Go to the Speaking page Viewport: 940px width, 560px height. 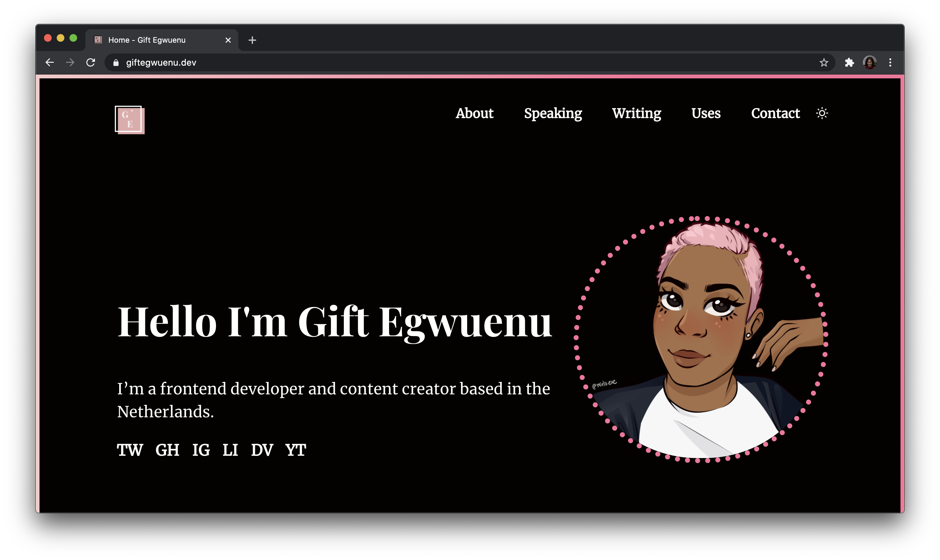(x=553, y=114)
